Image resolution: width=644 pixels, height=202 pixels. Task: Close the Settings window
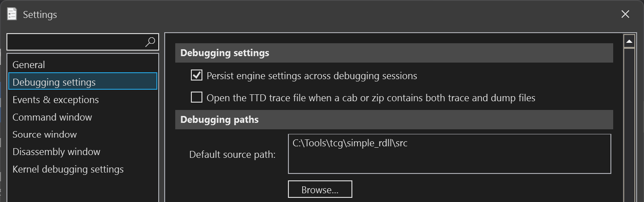tap(625, 14)
